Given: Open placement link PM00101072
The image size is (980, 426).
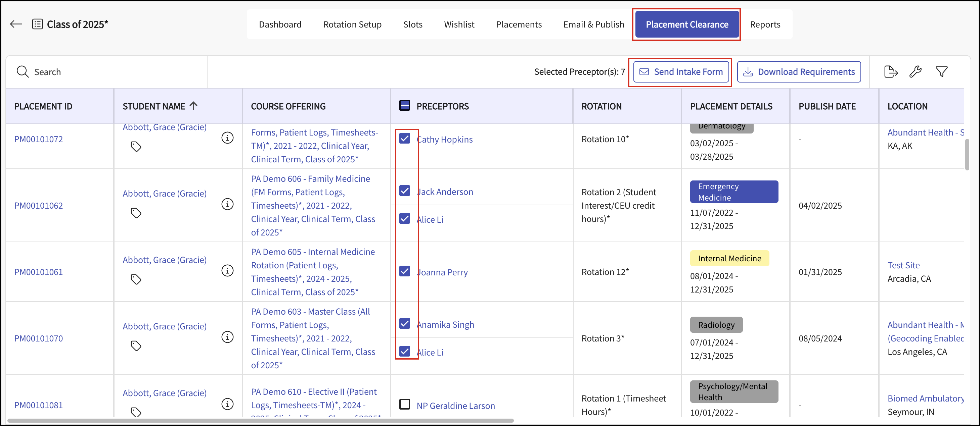Looking at the screenshot, I should tap(38, 139).
